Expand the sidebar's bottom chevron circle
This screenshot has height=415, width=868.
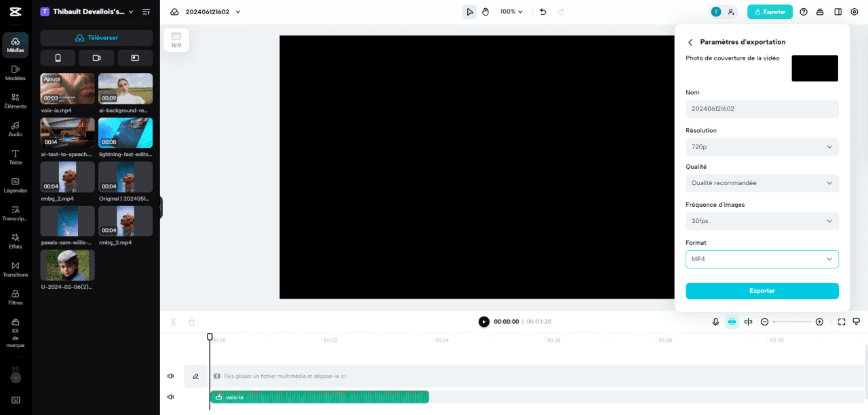[x=16, y=378]
